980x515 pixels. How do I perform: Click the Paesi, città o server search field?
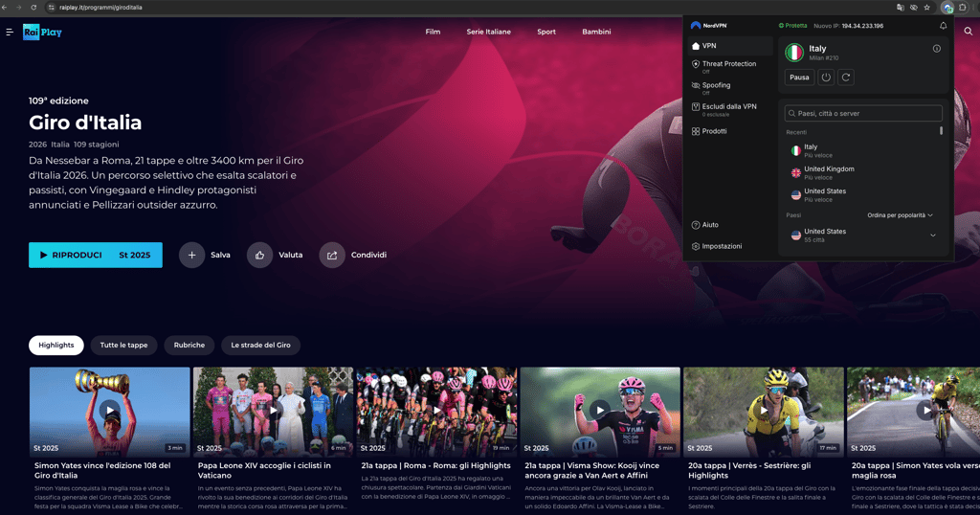tap(863, 113)
